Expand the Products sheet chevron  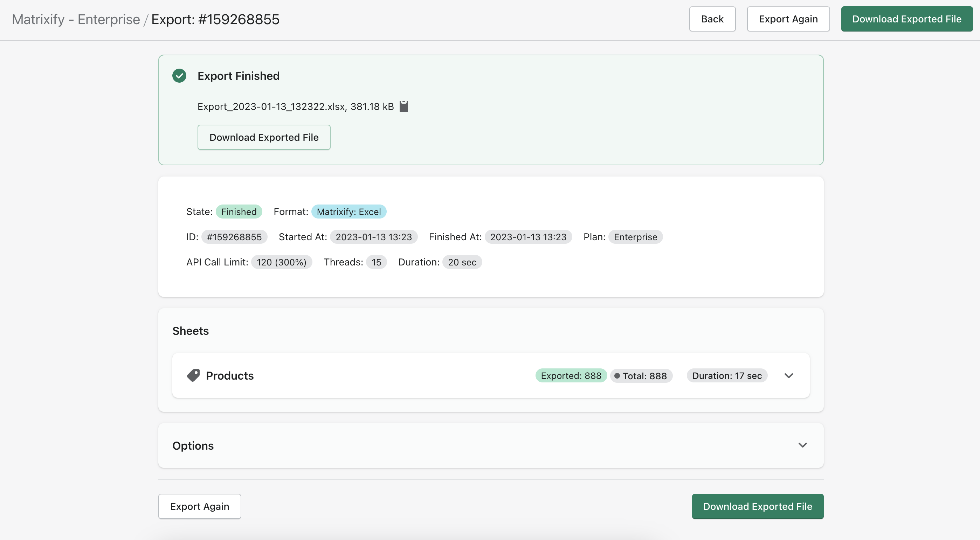coord(789,376)
